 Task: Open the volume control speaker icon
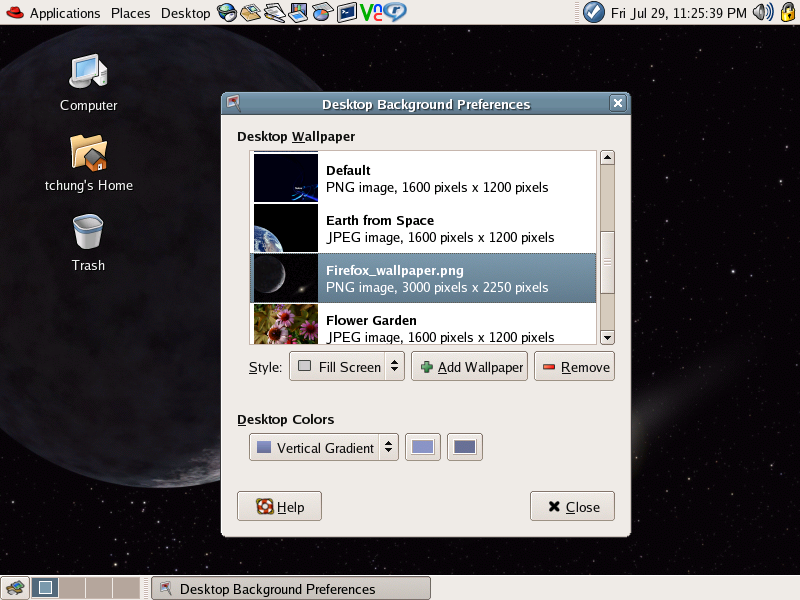[763, 12]
